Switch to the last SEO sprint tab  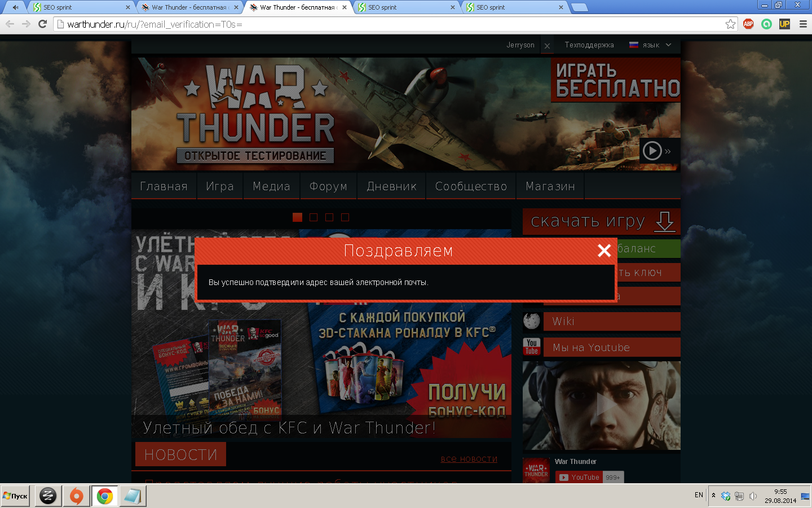click(516, 7)
